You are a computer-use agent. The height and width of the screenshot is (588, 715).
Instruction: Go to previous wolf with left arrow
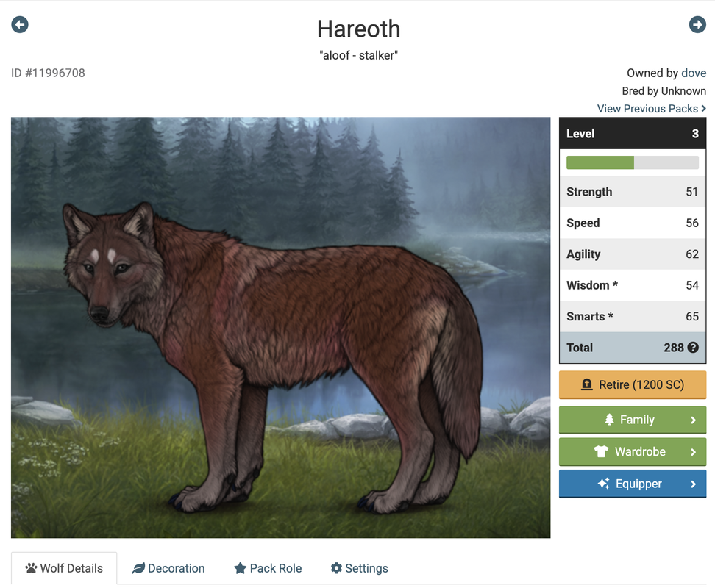20,24
